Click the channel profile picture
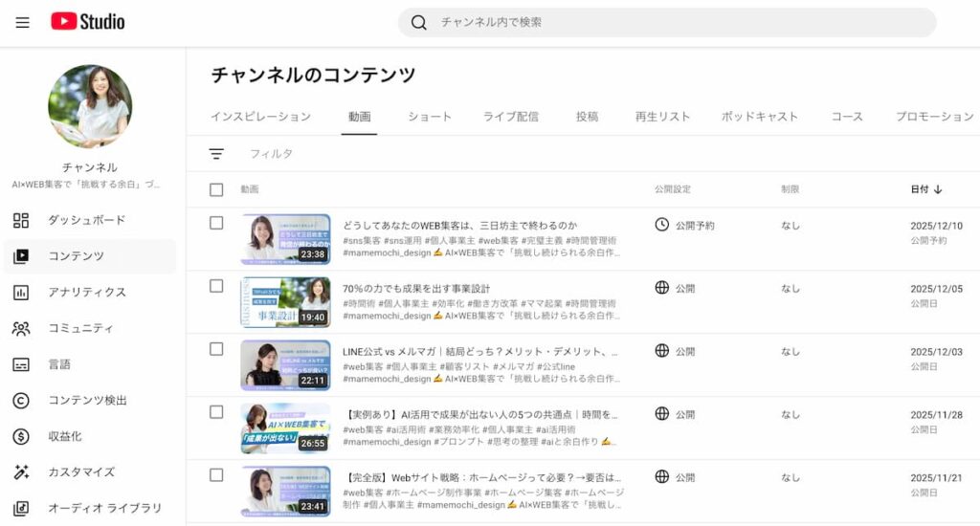The width and height of the screenshot is (980, 526). (90, 106)
